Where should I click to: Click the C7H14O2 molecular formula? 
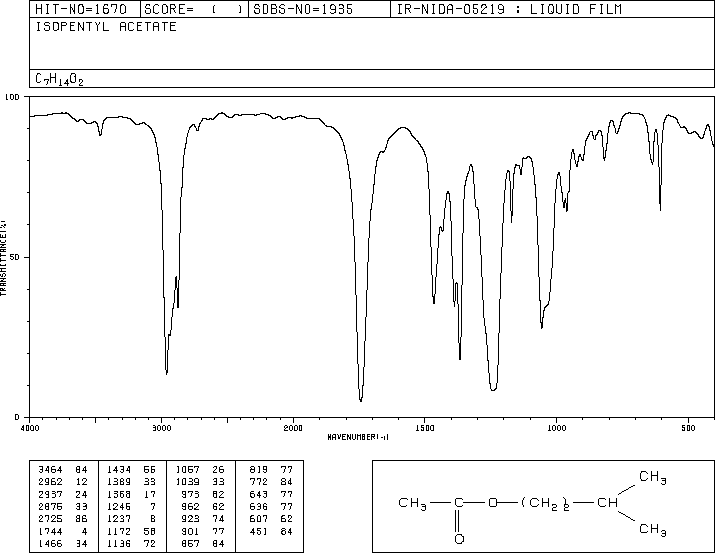pos(59,79)
